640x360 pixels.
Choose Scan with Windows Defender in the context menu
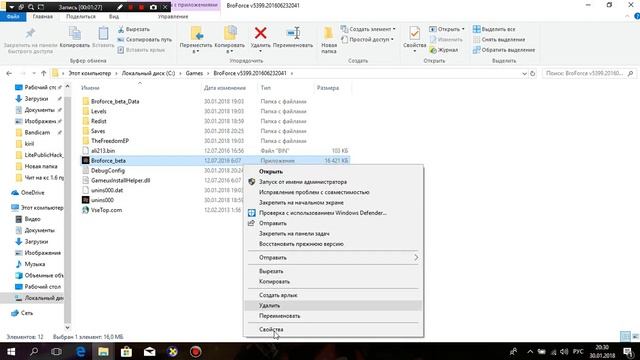tap(333, 213)
